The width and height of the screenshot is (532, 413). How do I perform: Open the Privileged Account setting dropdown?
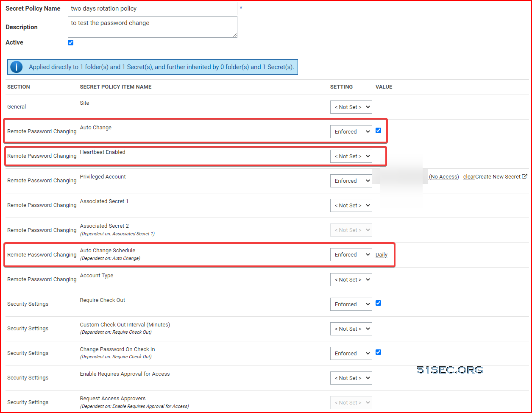[x=351, y=181]
